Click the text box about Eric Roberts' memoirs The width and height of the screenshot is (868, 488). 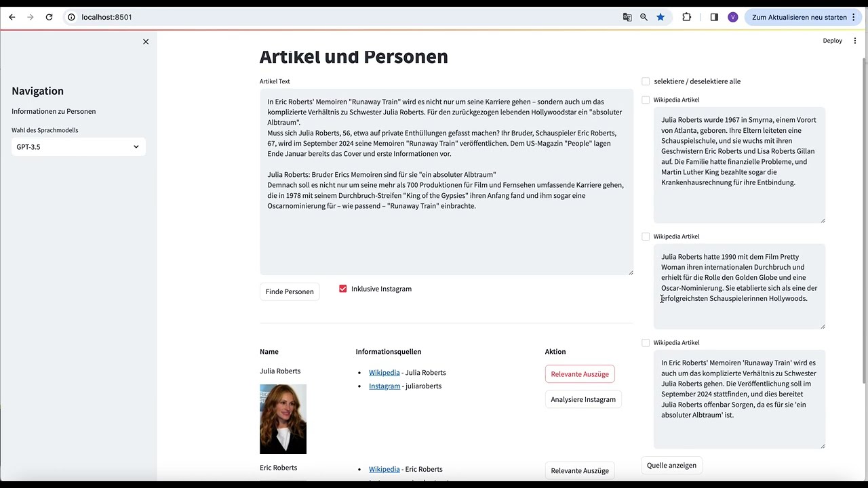(x=739, y=399)
